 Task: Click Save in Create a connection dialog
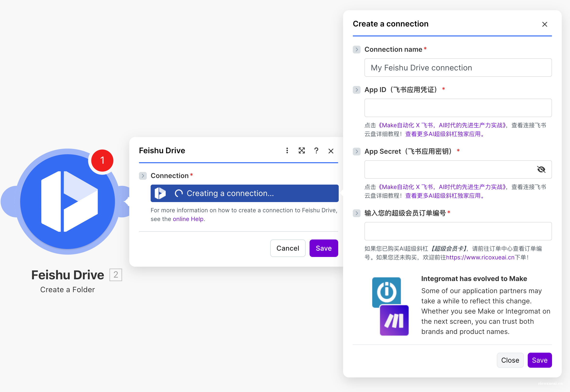point(540,360)
